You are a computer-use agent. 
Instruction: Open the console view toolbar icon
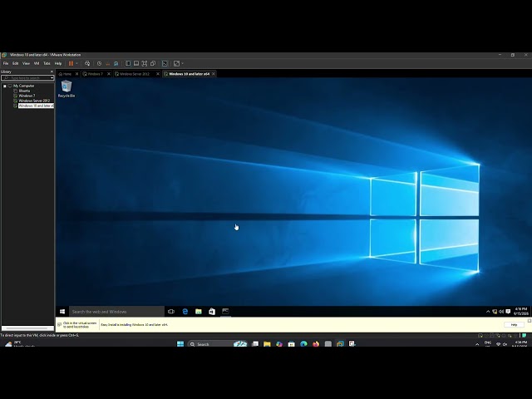point(165,63)
